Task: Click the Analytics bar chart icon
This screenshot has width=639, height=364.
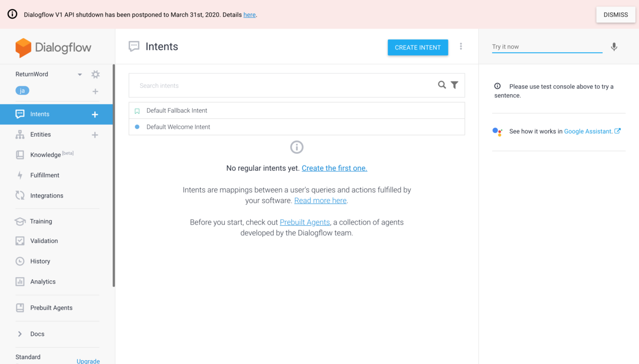Action: coord(20,282)
